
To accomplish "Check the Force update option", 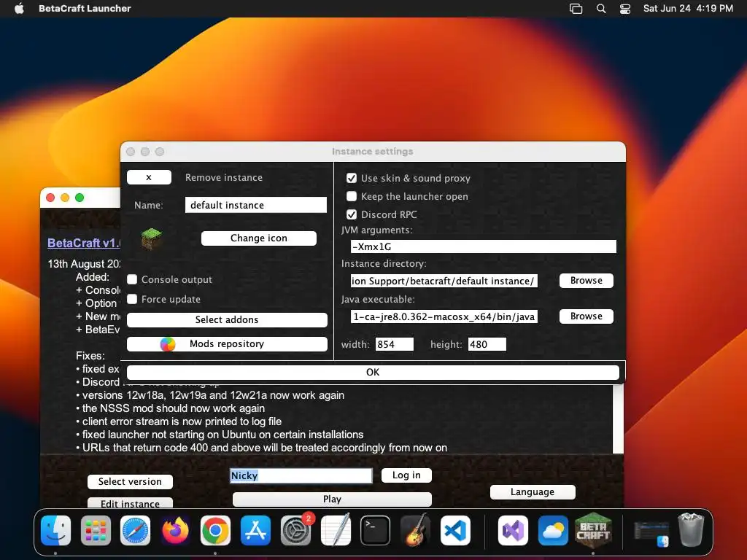I will (132, 299).
